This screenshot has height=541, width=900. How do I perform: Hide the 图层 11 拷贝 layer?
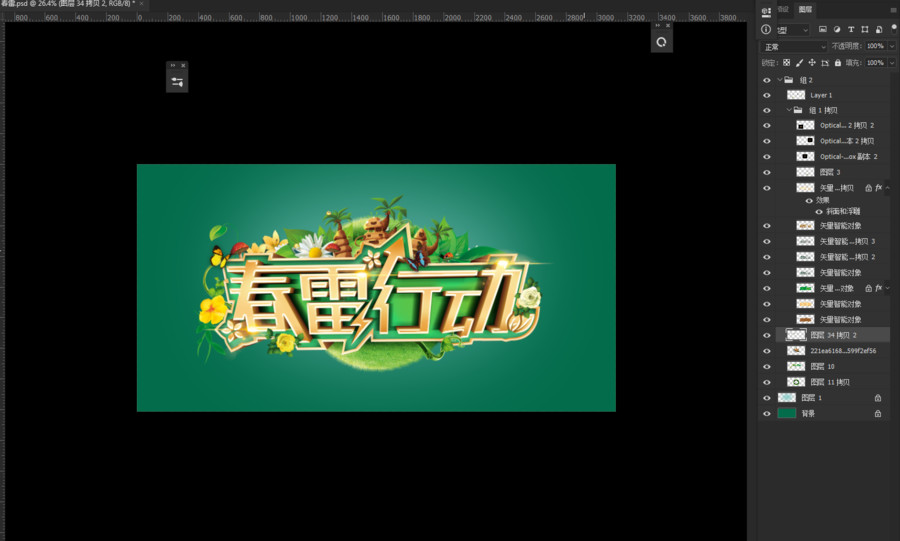click(767, 382)
